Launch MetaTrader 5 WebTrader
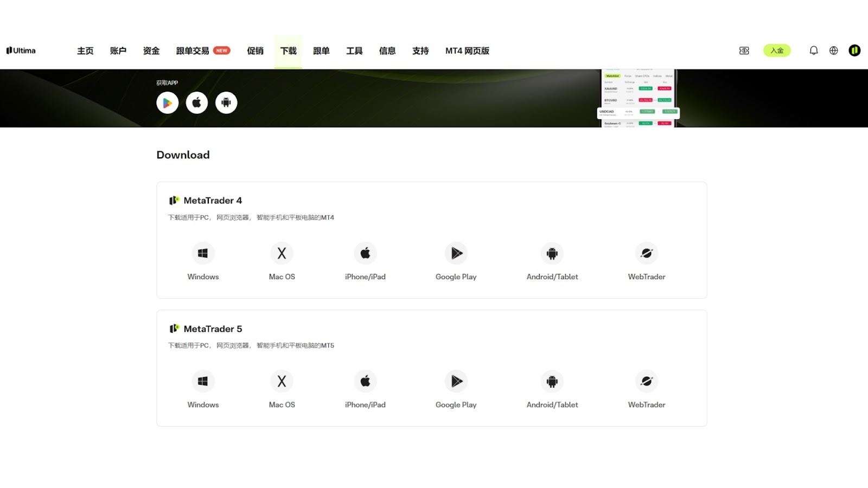868x488 pixels. [x=646, y=381]
